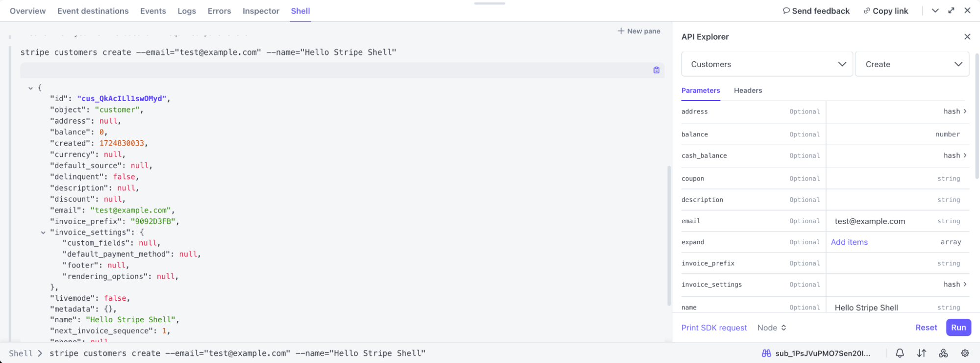Image resolution: width=980 pixels, height=363 pixels.
Task: Copy shell output with the clipboard icon
Action: tap(656, 70)
